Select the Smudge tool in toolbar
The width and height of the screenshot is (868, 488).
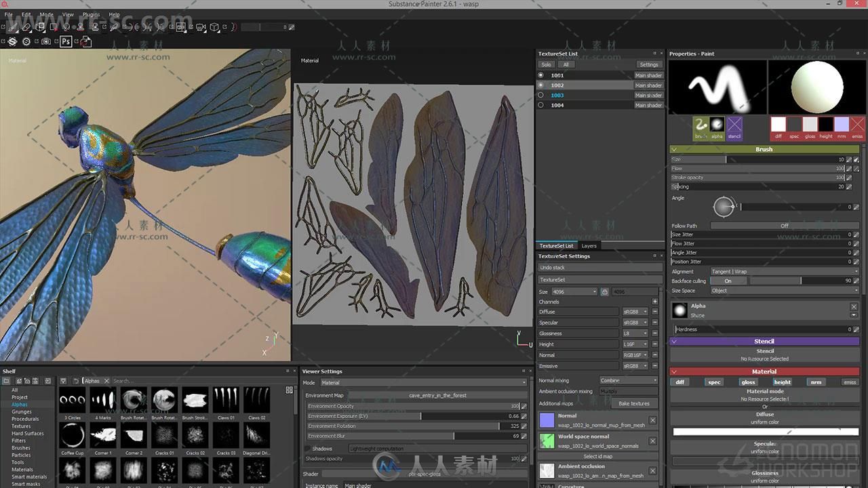[66, 27]
